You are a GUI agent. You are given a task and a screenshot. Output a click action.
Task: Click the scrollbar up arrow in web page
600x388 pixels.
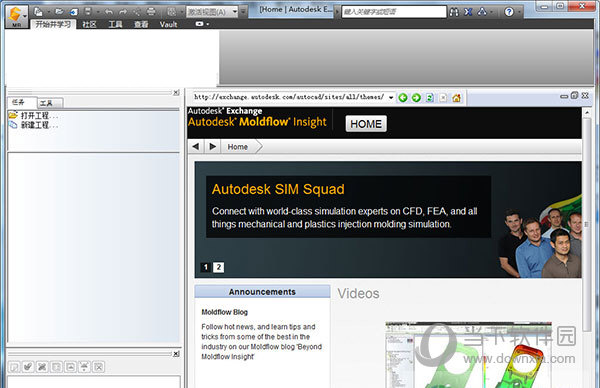coord(587,113)
